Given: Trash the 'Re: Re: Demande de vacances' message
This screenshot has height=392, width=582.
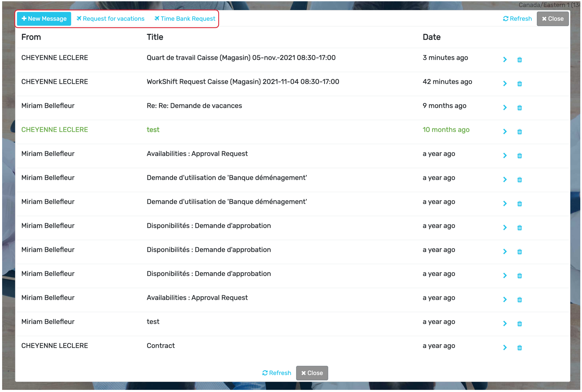Looking at the screenshot, I should pyautogui.click(x=519, y=107).
